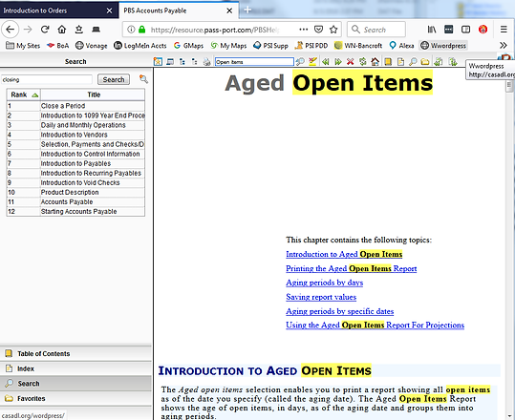Click the toolbar contents book icon
515x420 pixels.
point(388,62)
